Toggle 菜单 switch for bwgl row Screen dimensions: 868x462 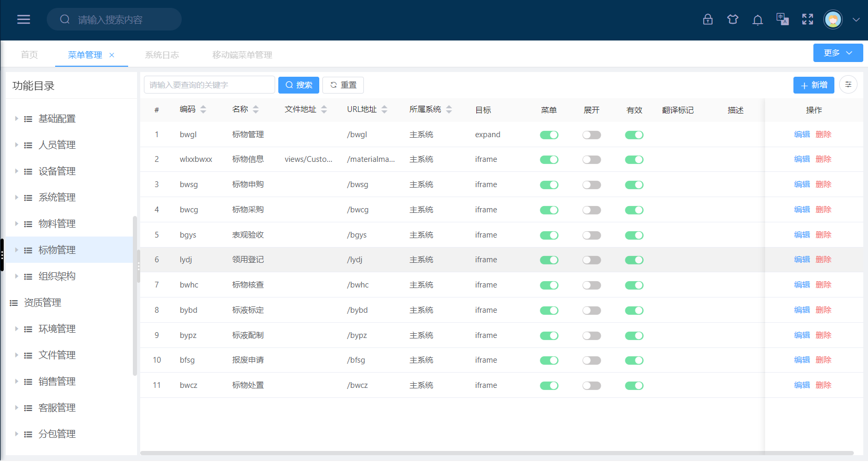(549, 135)
